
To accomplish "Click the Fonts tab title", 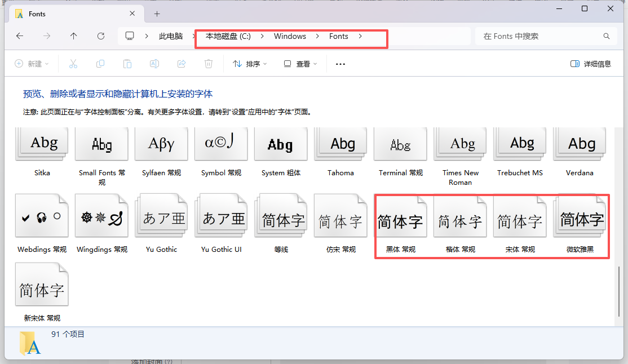I will 37,14.
